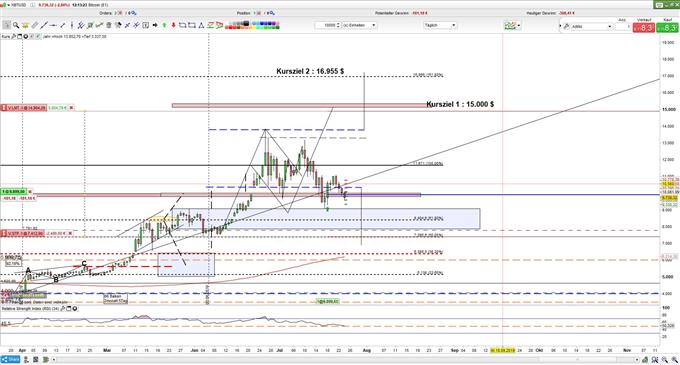Select the horizontal line tool
The image size is (680, 365).
(53, 25)
